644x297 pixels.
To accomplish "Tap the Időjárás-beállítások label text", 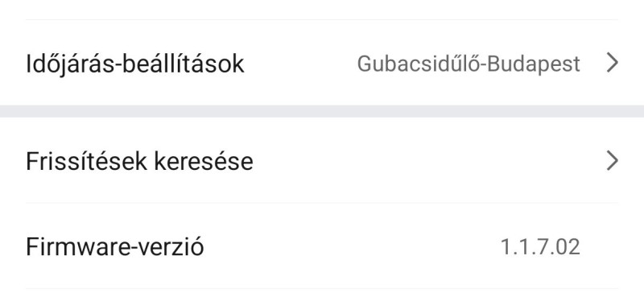I will 134,64.
